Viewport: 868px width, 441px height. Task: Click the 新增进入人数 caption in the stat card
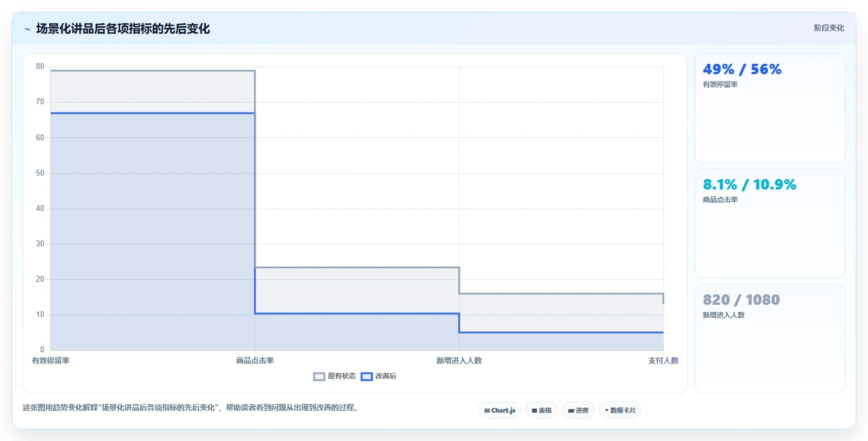coord(724,315)
